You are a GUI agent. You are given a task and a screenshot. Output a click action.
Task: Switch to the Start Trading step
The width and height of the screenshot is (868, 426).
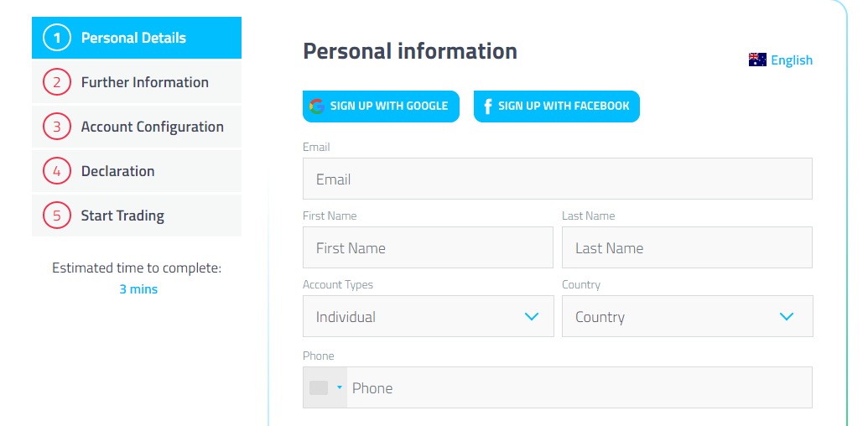click(122, 216)
